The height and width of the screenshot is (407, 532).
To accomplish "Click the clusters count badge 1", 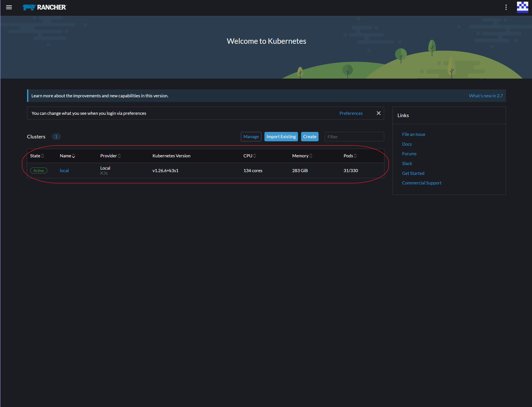I will tap(56, 137).
